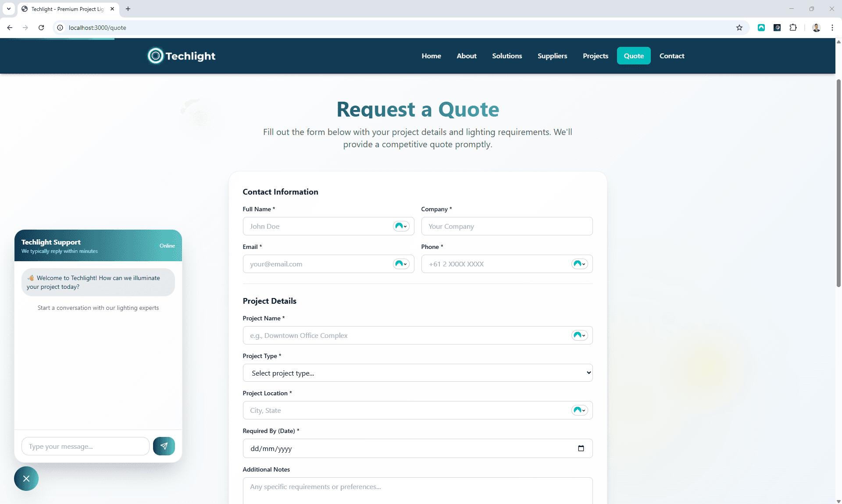Click the highlighted Quote button
Viewport: 842px width, 504px height.
pos(633,56)
